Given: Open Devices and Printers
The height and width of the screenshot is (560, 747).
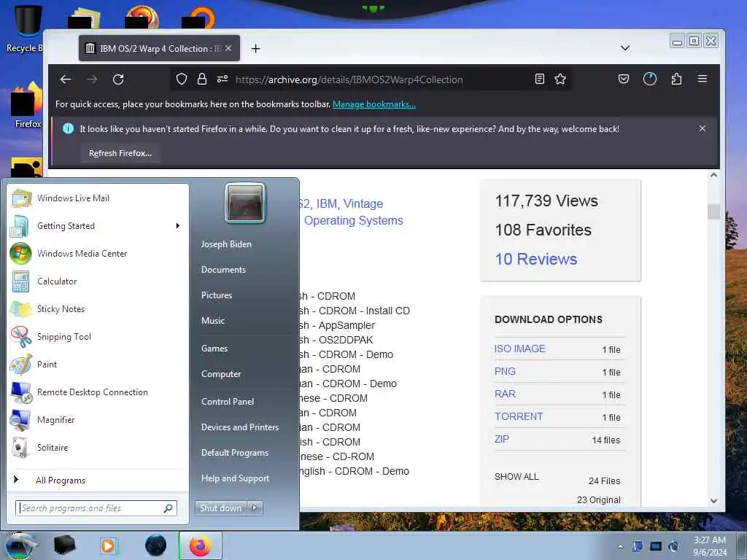Looking at the screenshot, I should 240,427.
